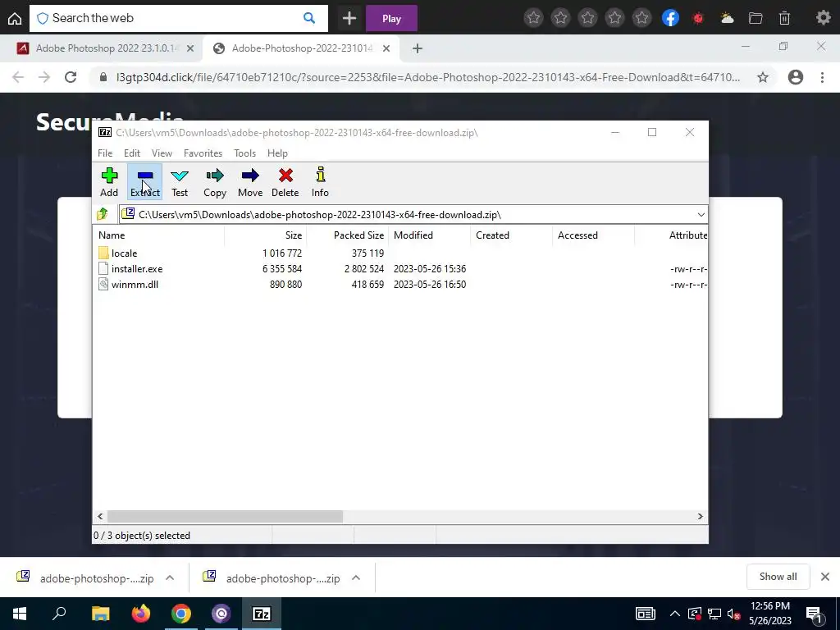Image resolution: width=840 pixels, height=630 pixels.
Task: Click the Add button in 7-Zip toolbar
Action: point(109,182)
